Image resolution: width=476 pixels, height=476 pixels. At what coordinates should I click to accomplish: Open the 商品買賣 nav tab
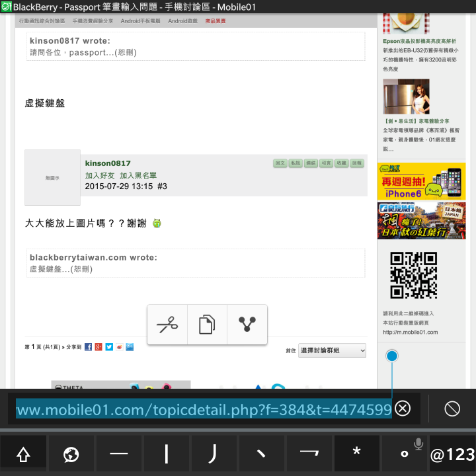click(x=216, y=21)
